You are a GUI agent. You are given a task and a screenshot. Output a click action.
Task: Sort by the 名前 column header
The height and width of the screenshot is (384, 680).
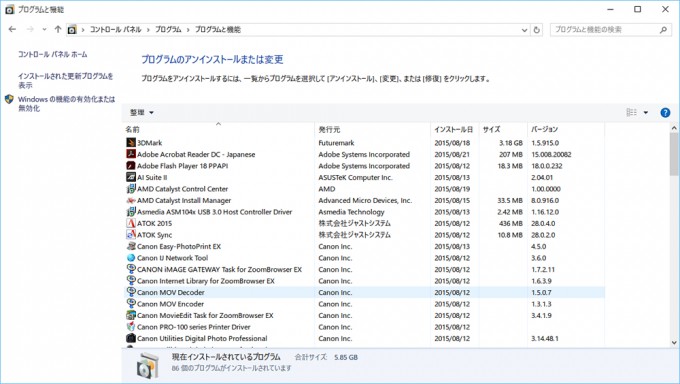point(219,129)
